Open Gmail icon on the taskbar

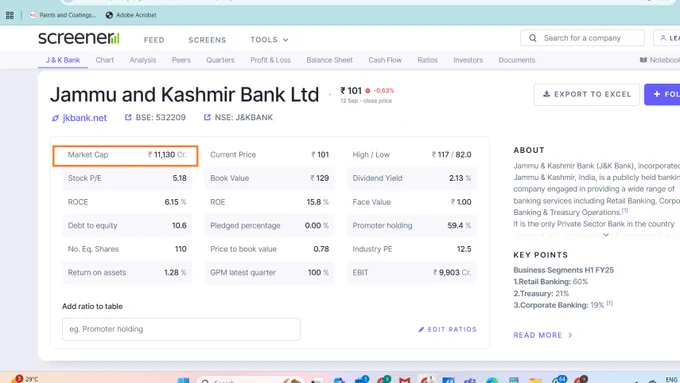pyautogui.click(x=405, y=380)
